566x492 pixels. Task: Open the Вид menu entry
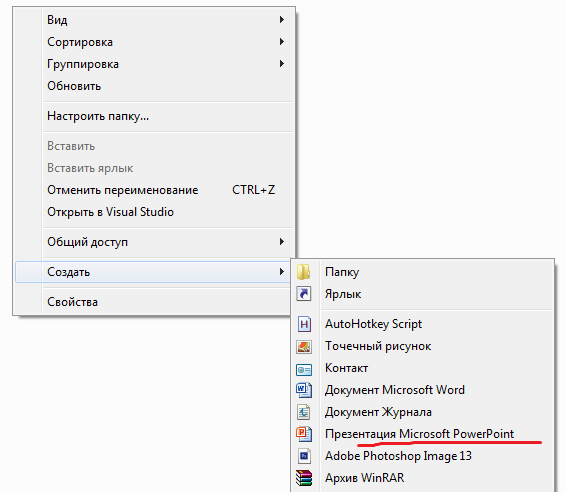154,19
